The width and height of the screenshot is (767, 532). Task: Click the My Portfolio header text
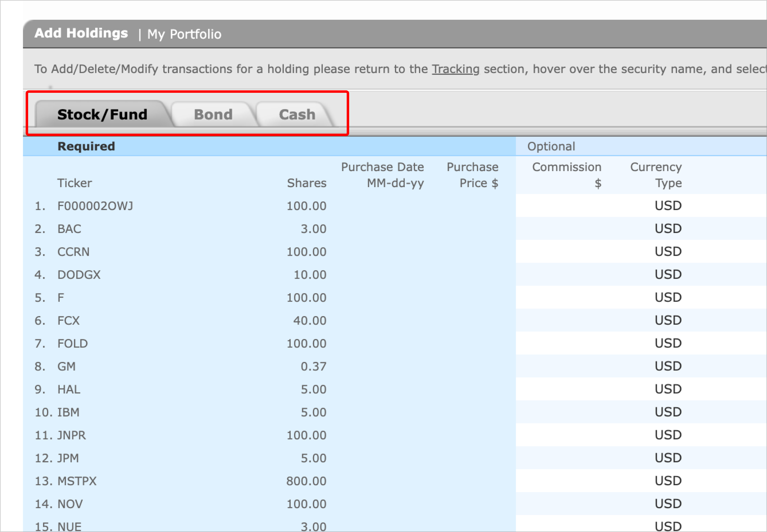coord(184,34)
